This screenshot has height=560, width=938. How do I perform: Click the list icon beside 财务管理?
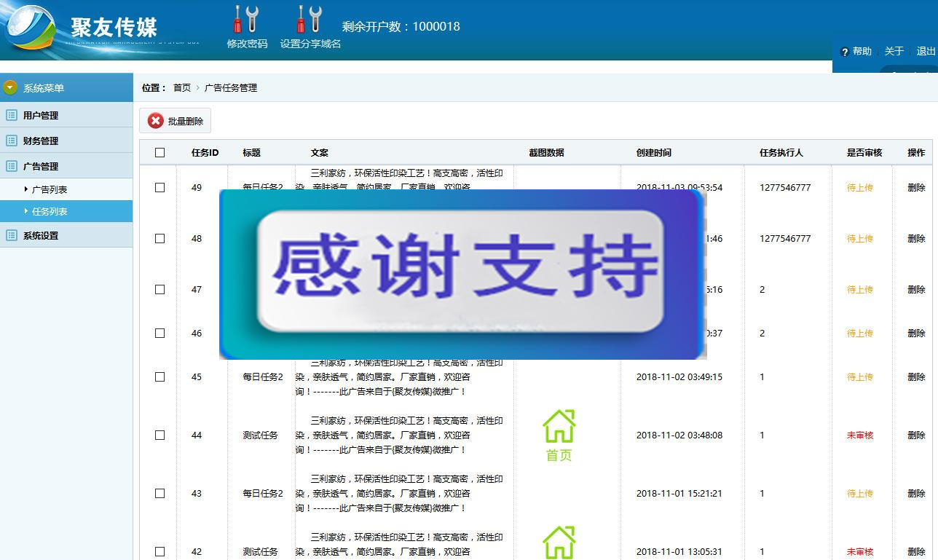pos(12,141)
